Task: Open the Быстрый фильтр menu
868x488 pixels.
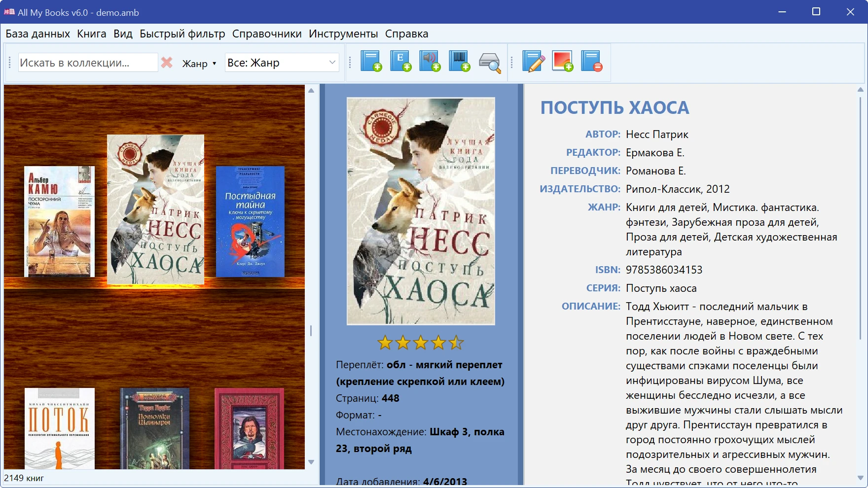Action: pos(182,34)
